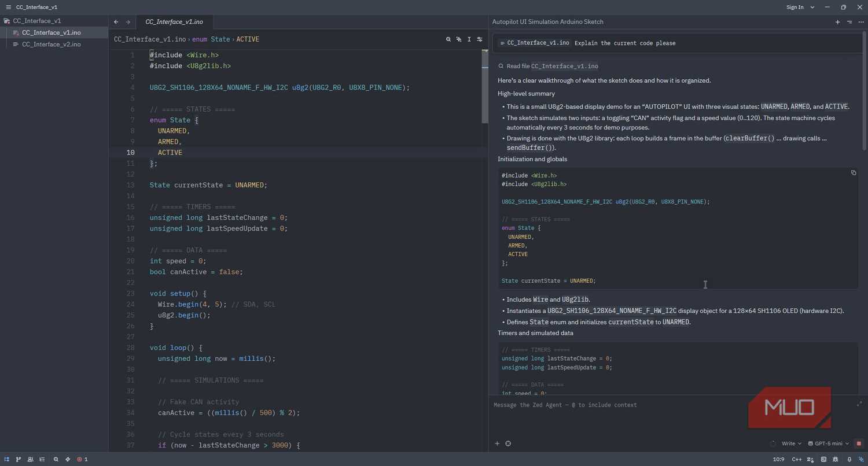Click 'Initialization and globals' heading
Image resolution: width=868 pixels, height=466 pixels.
coord(532,159)
